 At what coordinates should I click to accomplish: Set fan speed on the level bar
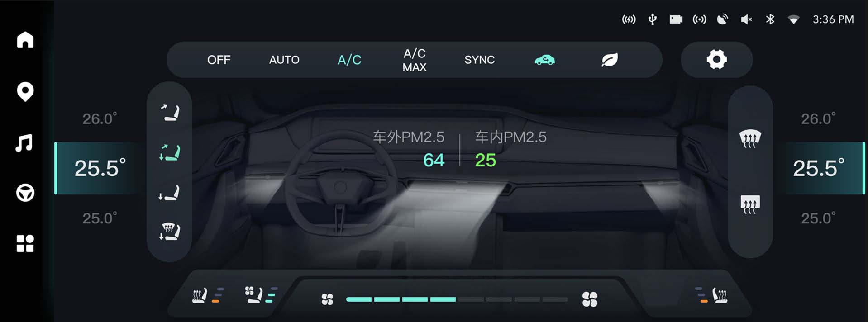tap(457, 299)
